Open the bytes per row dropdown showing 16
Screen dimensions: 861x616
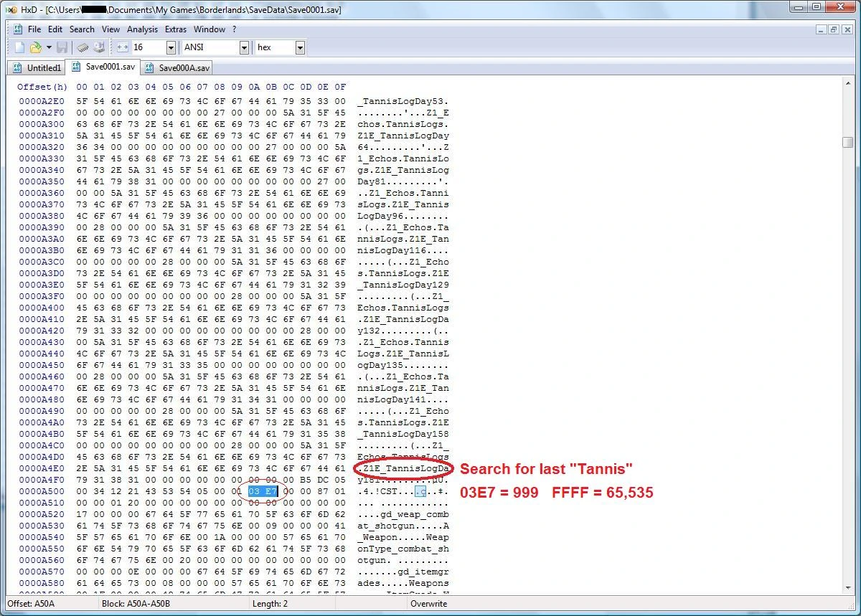click(171, 47)
